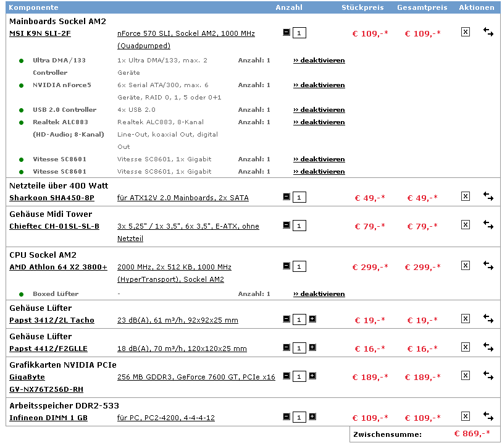This screenshot has height=448, width=502.
Task: Swap the MSI K9N SLI-2F component via arrows icon
Action: 488,32
